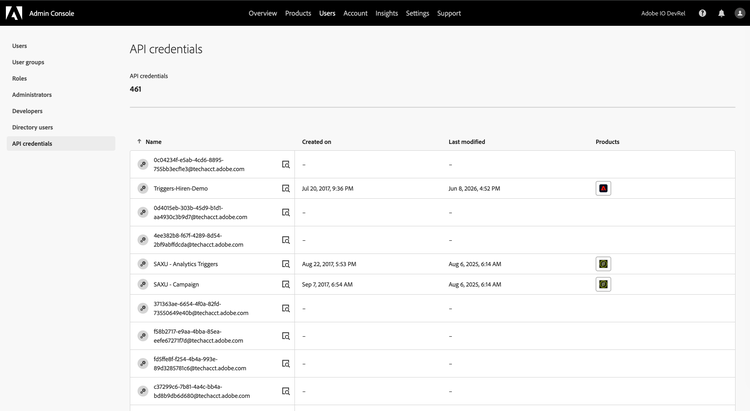Click the Adobe logo in header

click(14, 13)
